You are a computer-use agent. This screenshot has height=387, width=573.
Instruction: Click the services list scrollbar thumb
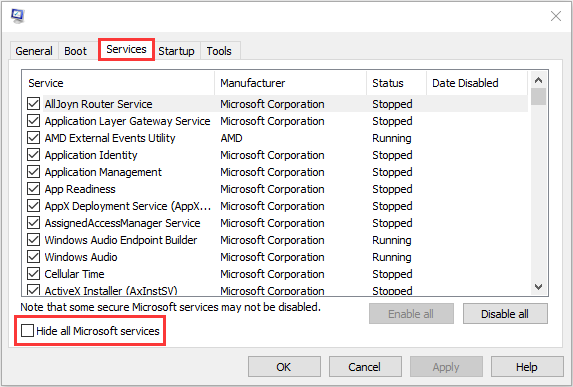538,96
